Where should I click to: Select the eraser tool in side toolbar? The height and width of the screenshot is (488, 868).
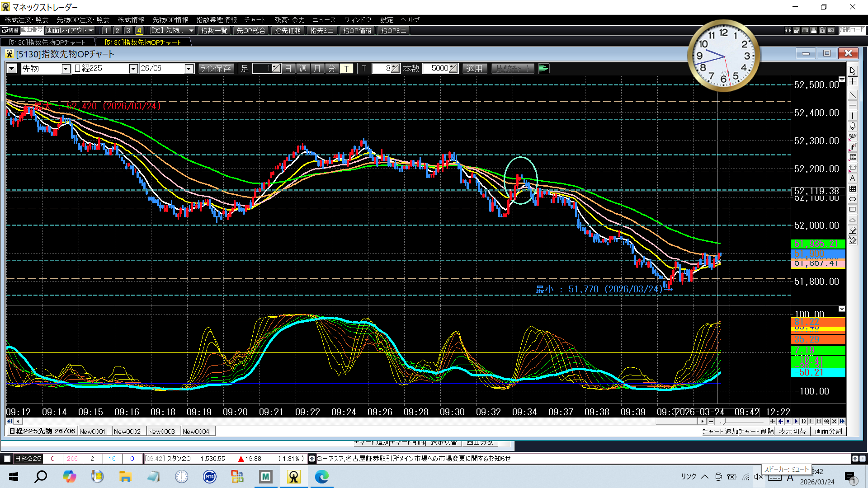[x=853, y=230]
